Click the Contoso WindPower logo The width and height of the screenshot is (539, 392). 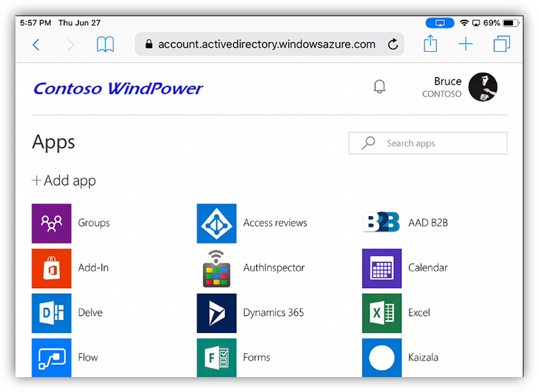click(x=118, y=89)
